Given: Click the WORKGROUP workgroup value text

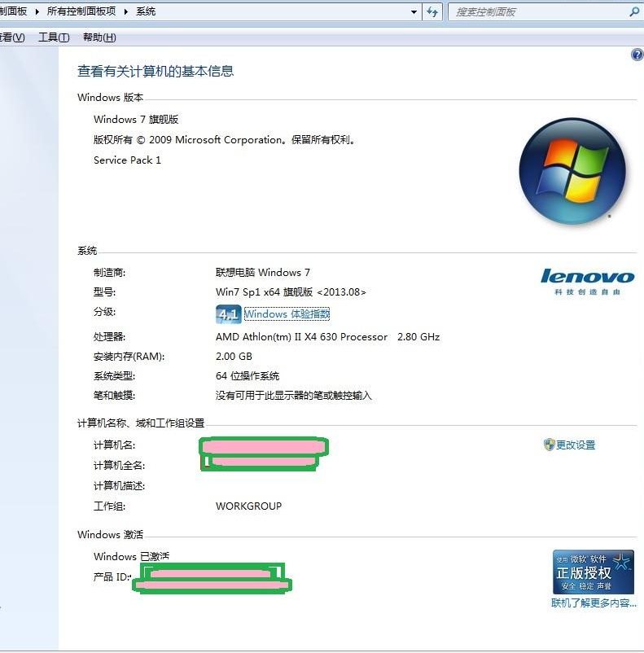Looking at the screenshot, I should click(248, 506).
